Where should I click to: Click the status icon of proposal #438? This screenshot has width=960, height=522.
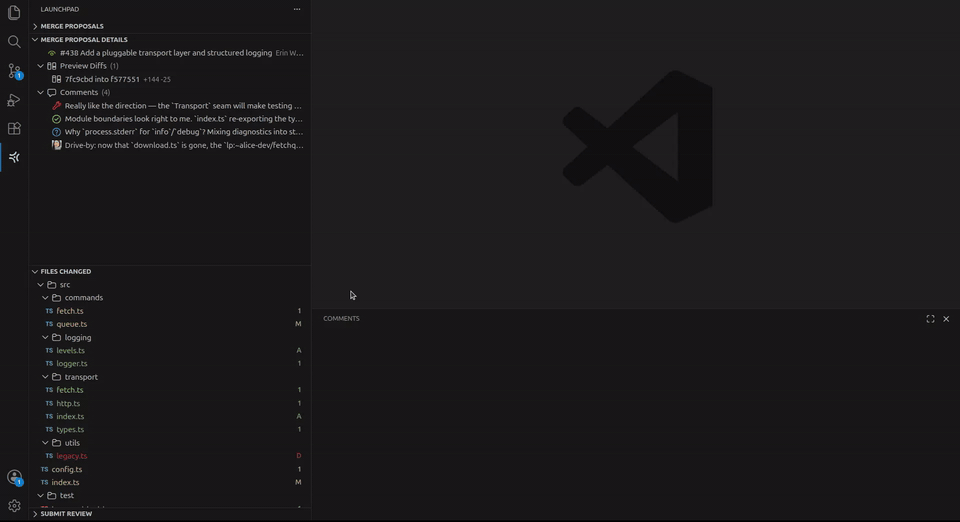point(51,53)
